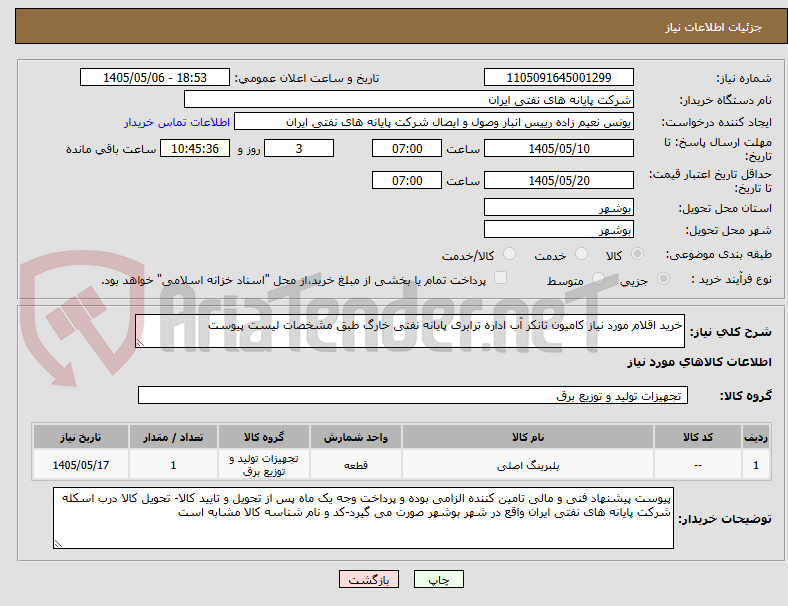Viewport: 788px width, 606px height.
Task: Click the کد کالا column header
Action: click(x=698, y=437)
